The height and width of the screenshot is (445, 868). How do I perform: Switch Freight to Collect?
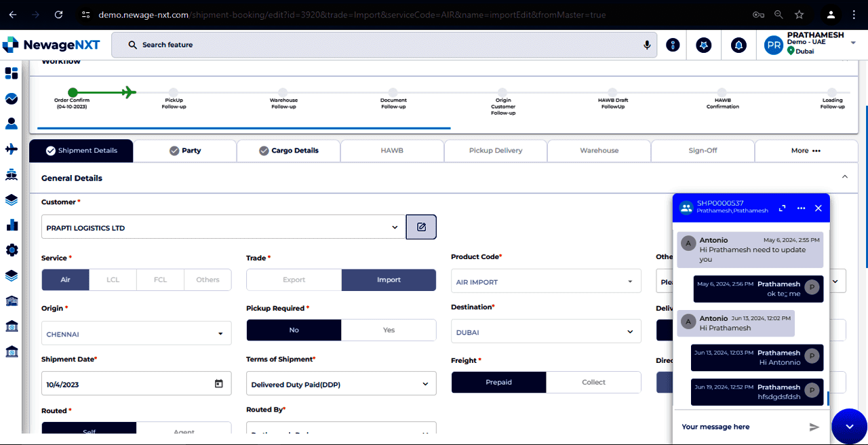pos(593,382)
